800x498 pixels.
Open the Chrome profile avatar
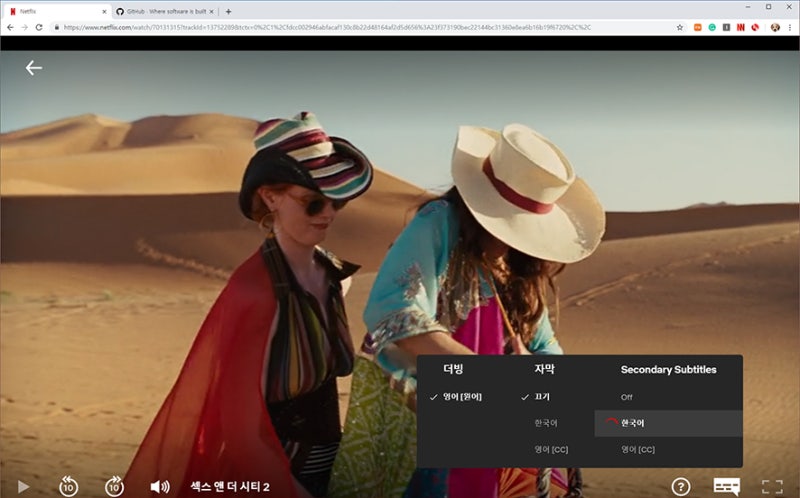[x=775, y=27]
